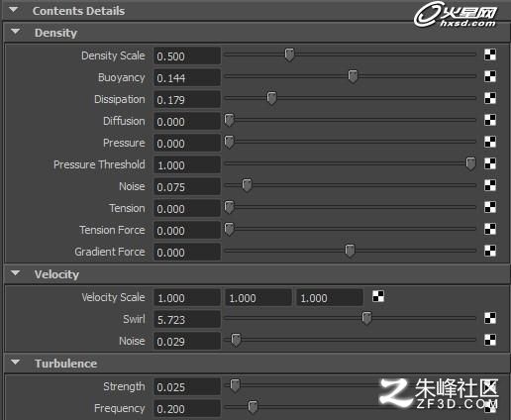Click the Density Scale texture map button

pos(490,54)
